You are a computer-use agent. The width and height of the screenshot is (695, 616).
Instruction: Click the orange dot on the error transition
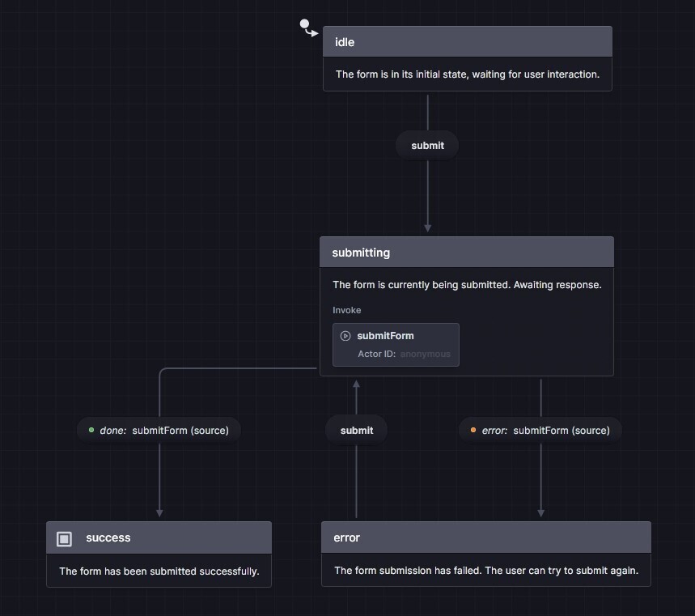pyautogui.click(x=473, y=430)
